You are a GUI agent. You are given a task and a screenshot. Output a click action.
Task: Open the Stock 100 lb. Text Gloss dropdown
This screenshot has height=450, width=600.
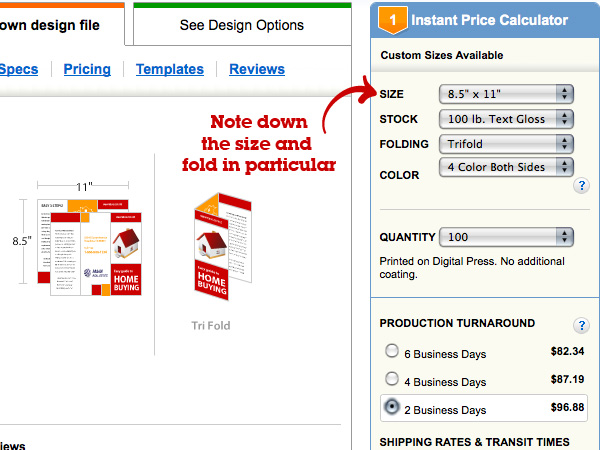[506, 119]
